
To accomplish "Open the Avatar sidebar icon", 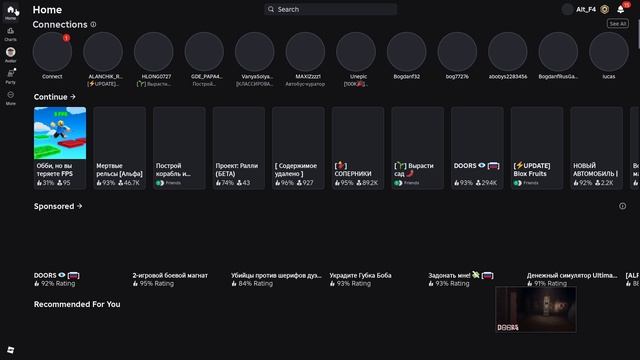I will [x=11, y=55].
